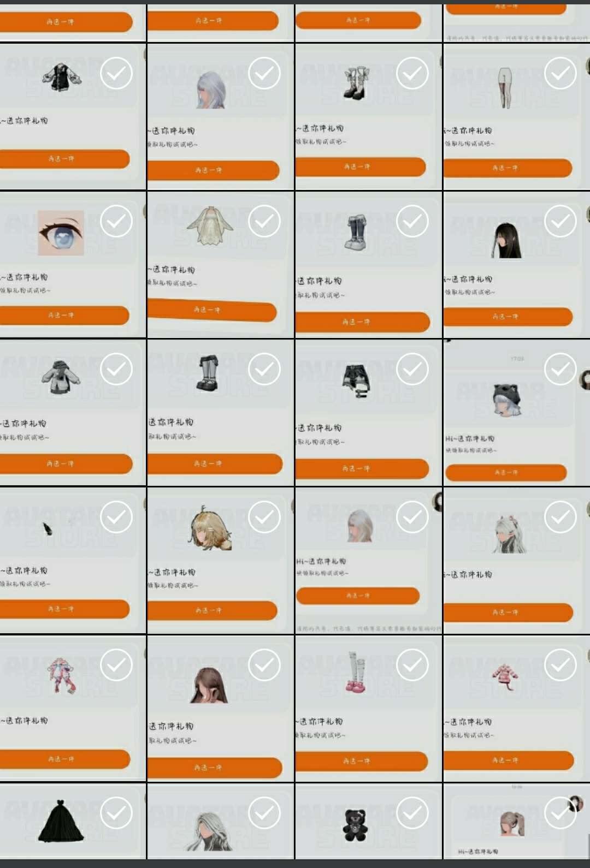This screenshot has width=590, height=868.
Task: Toggle checkmark on blue eye card
Action: [116, 221]
